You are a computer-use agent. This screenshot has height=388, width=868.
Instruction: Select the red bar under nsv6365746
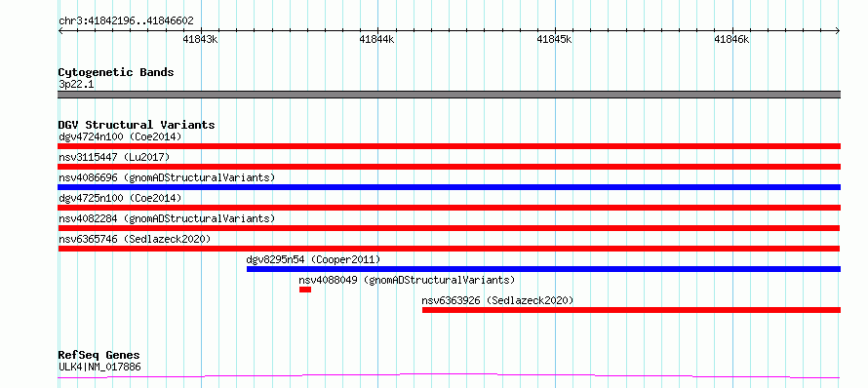click(x=449, y=249)
